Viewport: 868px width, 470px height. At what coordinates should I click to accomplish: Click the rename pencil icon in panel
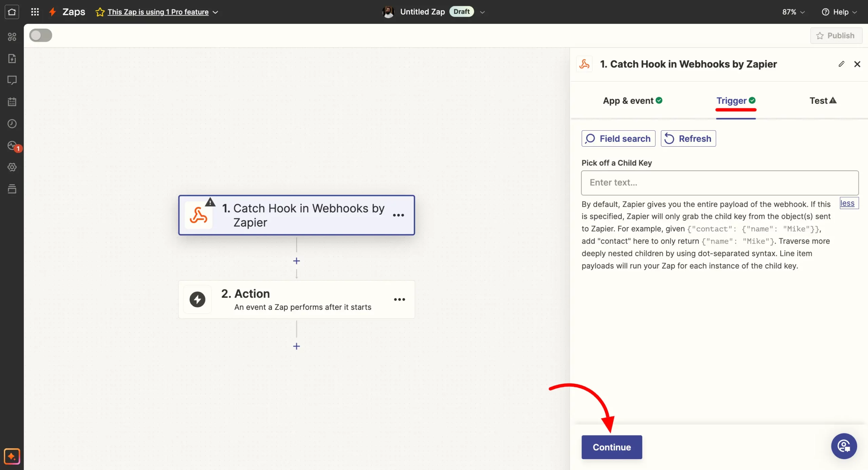point(841,64)
